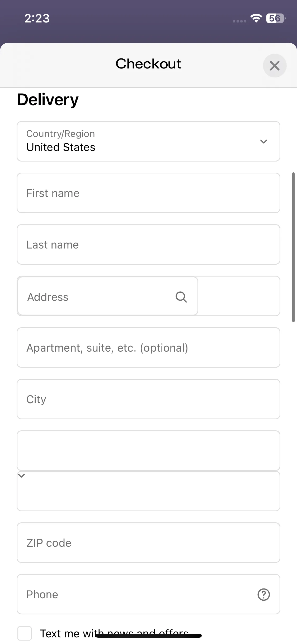Image resolution: width=297 pixels, height=644 pixels.
Task: Focus the Last name field
Action: pos(148,244)
